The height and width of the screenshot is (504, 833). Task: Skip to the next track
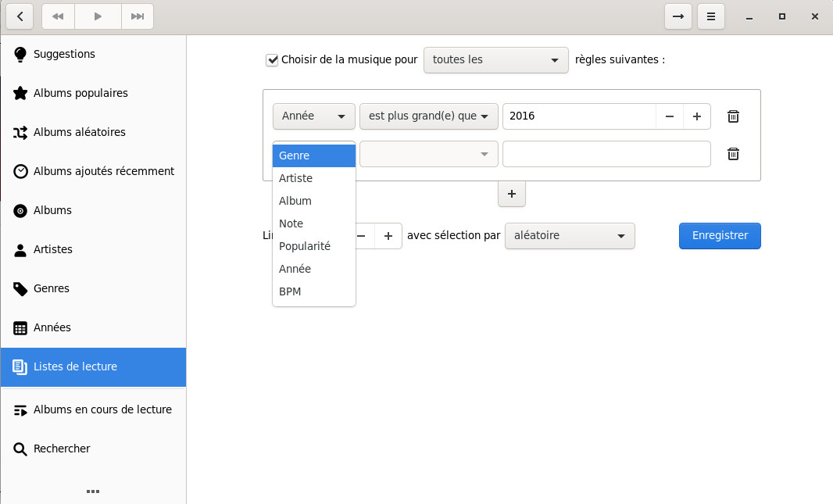click(137, 16)
